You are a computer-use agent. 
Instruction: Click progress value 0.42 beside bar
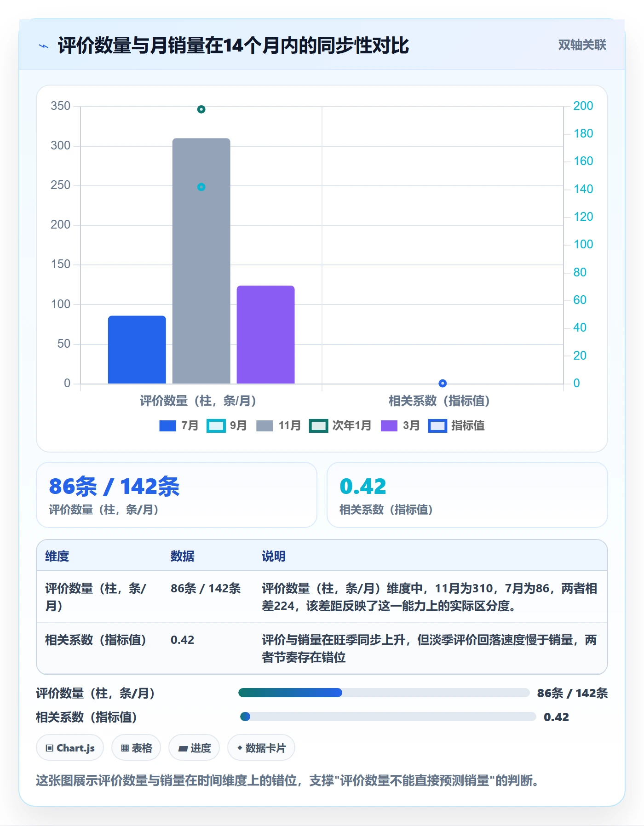556,717
